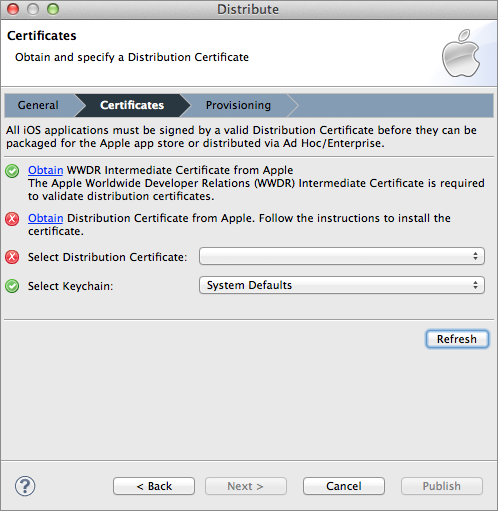Click green check icon beside Select Keychain

click(x=12, y=286)
